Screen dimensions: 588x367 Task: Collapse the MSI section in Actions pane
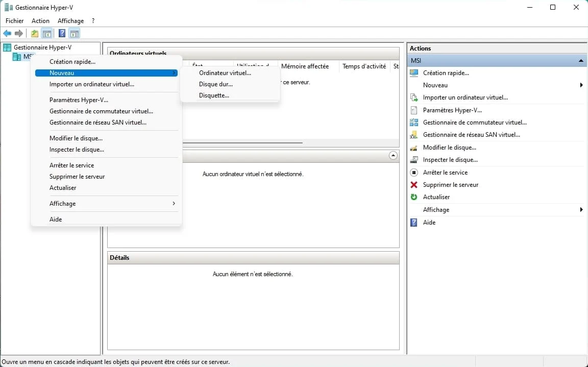tap(581, 61)
